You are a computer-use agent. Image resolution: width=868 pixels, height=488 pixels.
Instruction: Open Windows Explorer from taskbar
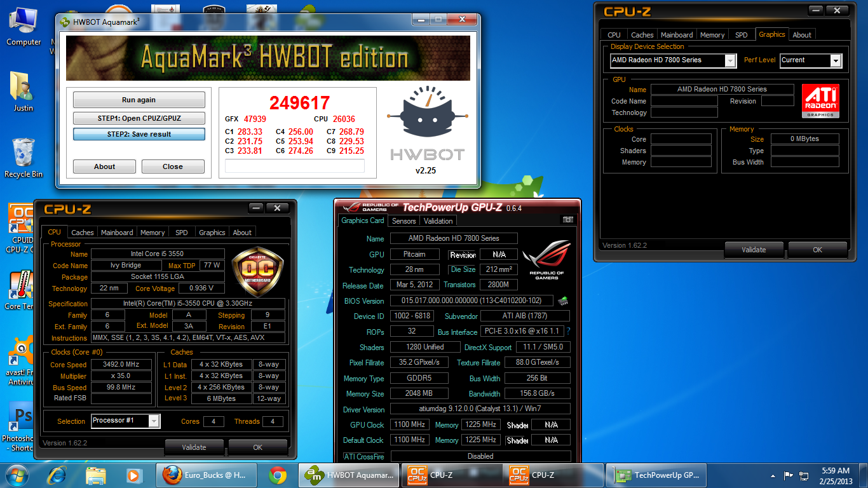click(x=96, y=475)
